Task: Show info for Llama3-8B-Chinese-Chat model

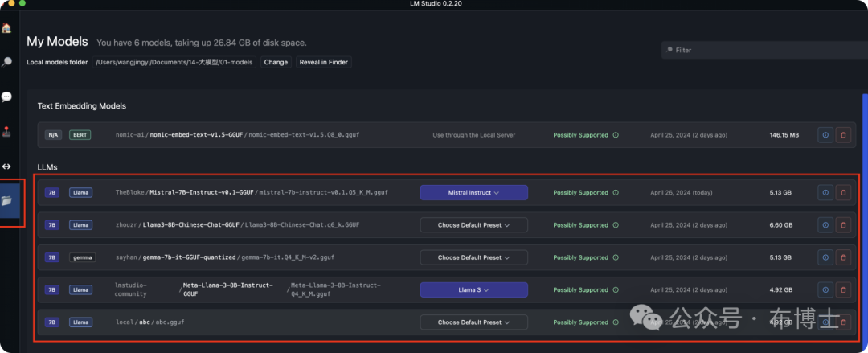Action: [x=825, y=225]
